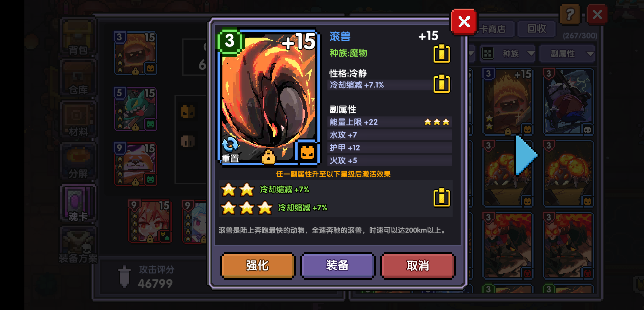Expand the 种族 filter dropdown
Viewport: 644px width, 310px height.
click(507, 54)
